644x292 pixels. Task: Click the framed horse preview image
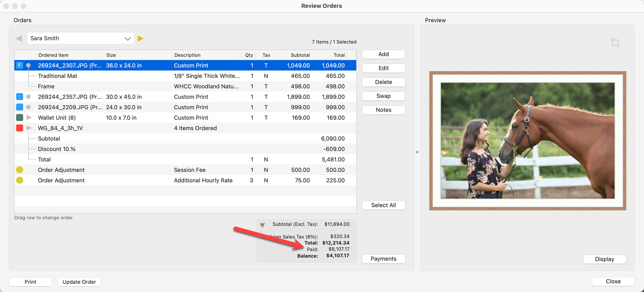click(x=528, y=141)
